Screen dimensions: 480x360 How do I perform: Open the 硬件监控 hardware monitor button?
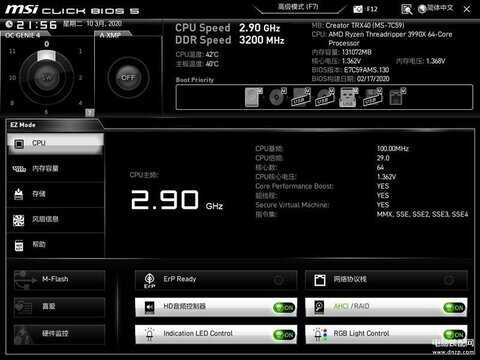[59, 334]
